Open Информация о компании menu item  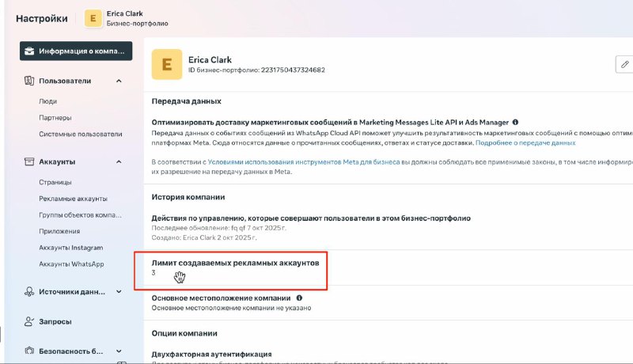click(x=76, y=51)
